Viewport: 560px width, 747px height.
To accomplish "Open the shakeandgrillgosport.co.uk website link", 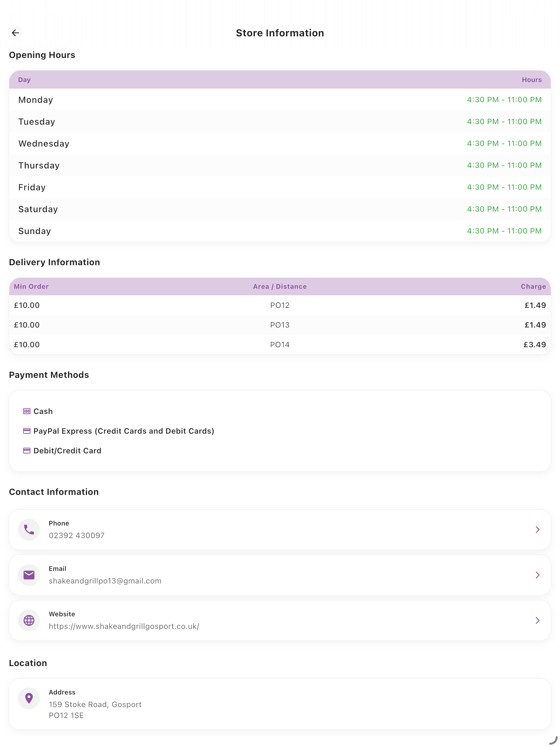I will 124,626.
